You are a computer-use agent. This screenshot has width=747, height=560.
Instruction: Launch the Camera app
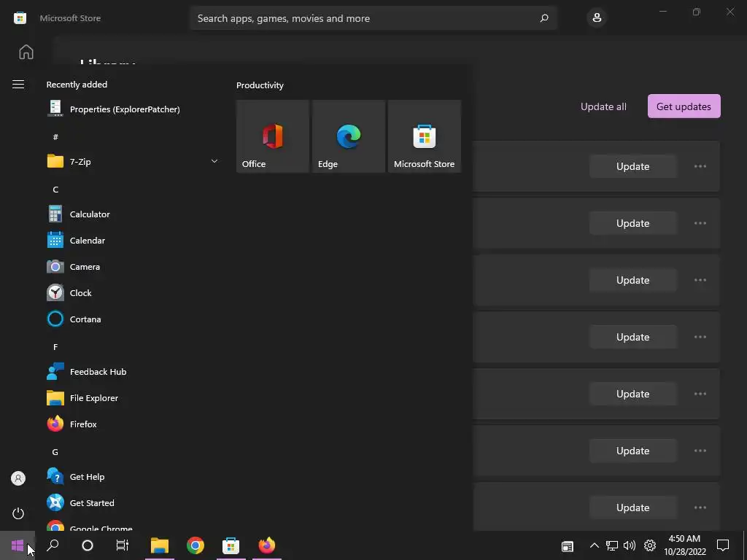(x=132, y=267)
